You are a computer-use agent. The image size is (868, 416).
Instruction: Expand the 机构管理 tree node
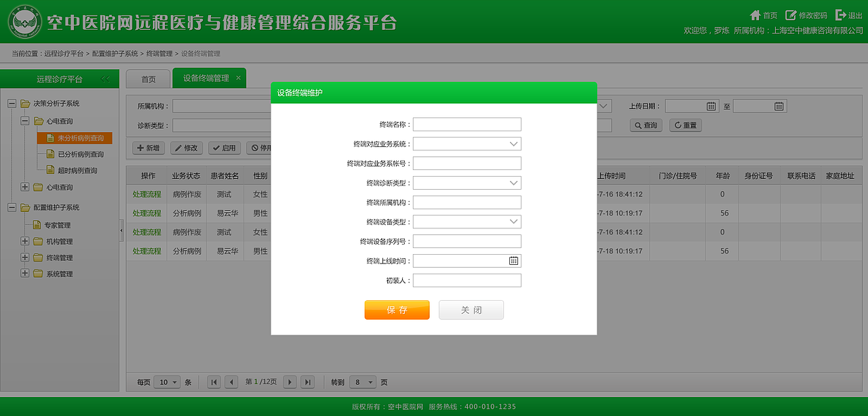tap(25, 241)
